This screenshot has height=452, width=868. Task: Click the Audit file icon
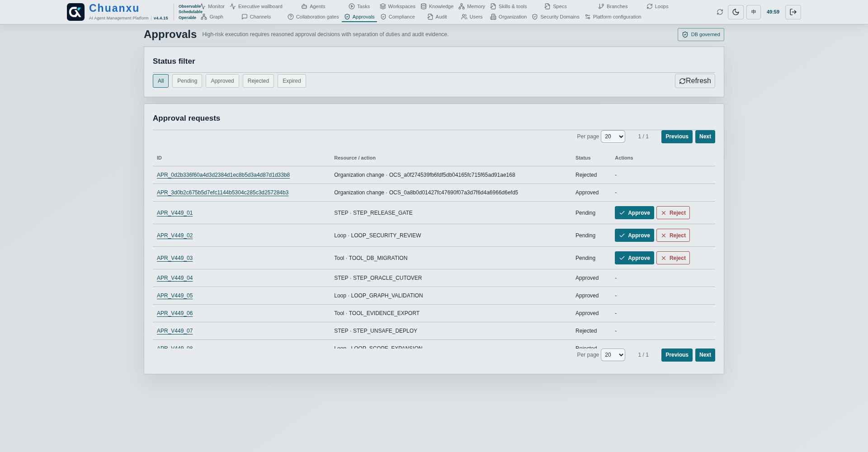(x=430, y=17)
